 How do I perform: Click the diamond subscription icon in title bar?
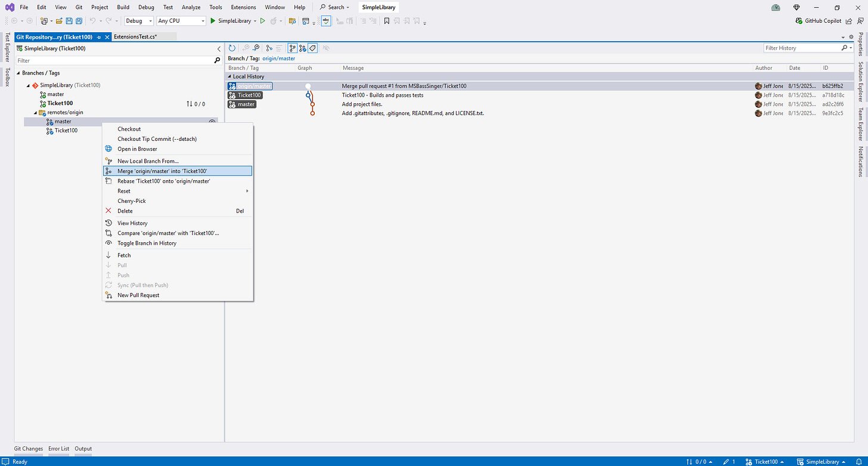[797, 7]
